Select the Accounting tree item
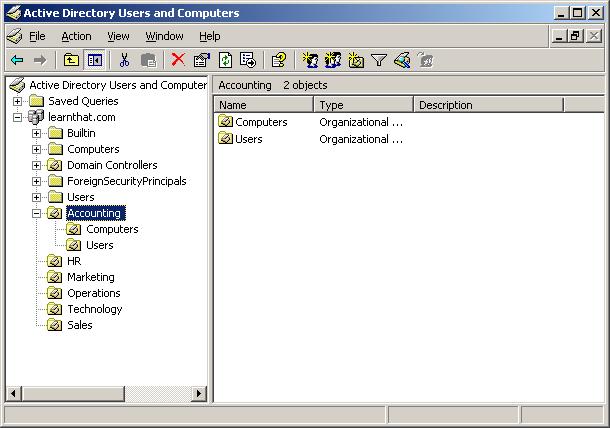 click(95, 213)
